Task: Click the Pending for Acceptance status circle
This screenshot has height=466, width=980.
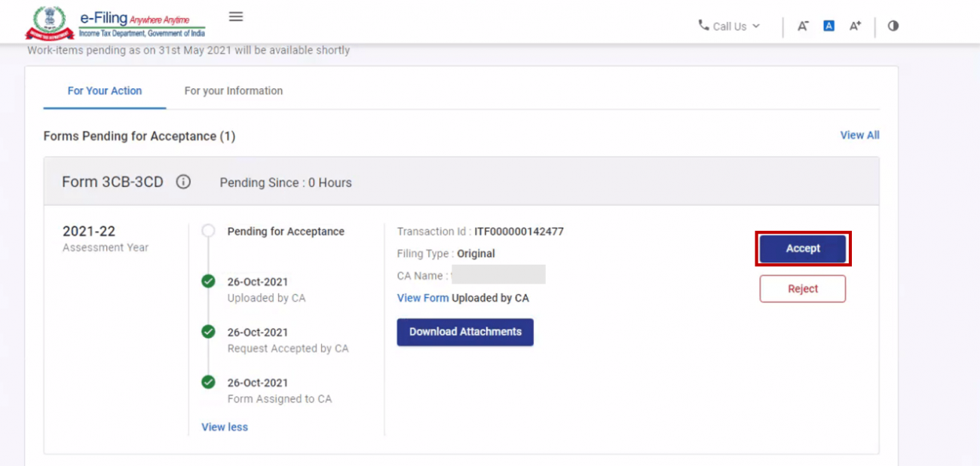Action: pos(208,231)
